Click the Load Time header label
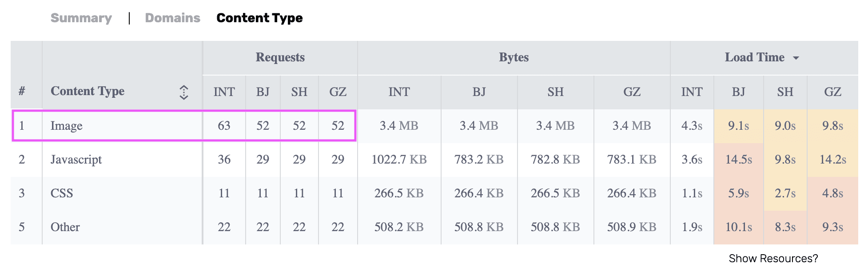The image size is (868, 272). coord(755,57)
